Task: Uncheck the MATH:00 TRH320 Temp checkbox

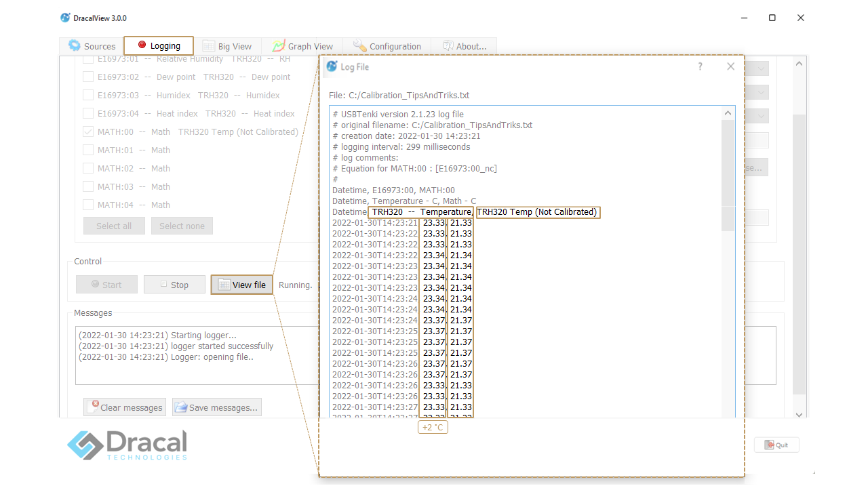Action: (88, 132)
